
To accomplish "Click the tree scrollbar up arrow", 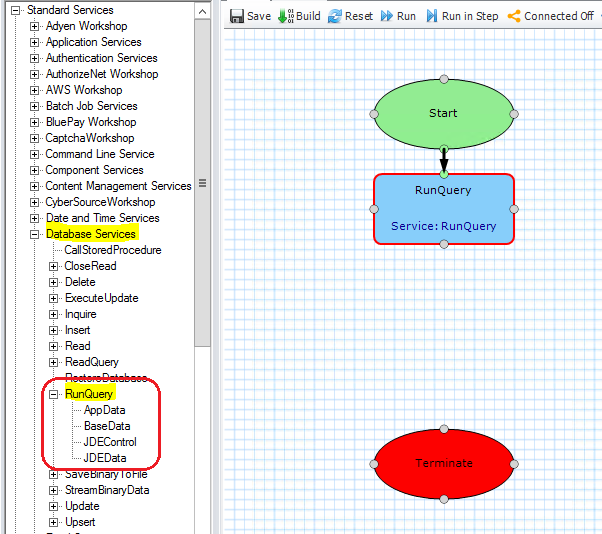I will [202, 12].
